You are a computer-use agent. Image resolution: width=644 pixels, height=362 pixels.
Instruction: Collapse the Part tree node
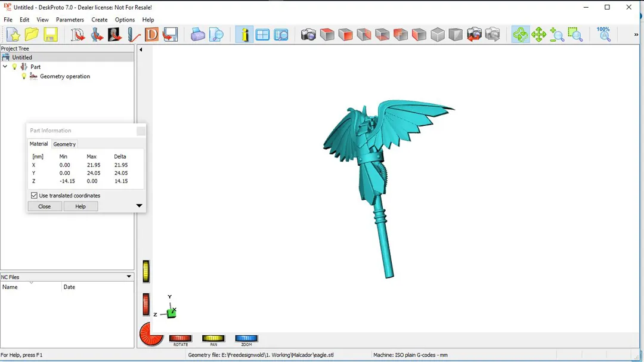(5, 67)
